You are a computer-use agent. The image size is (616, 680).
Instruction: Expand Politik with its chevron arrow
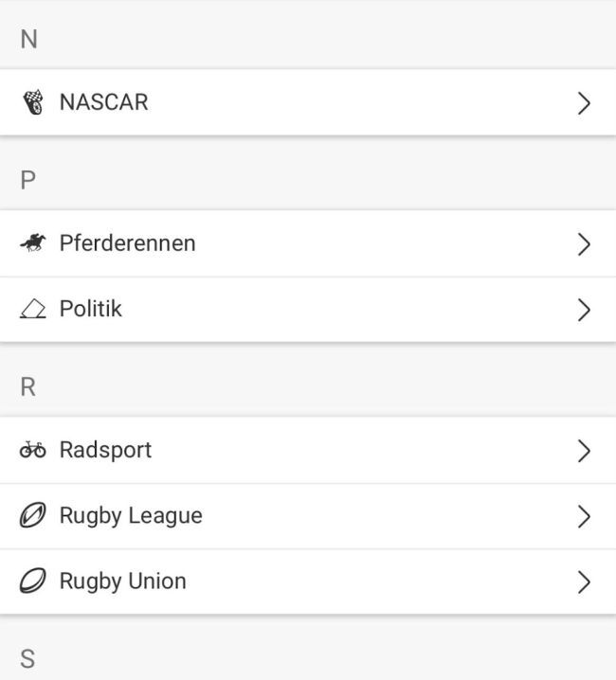point(584,310)
